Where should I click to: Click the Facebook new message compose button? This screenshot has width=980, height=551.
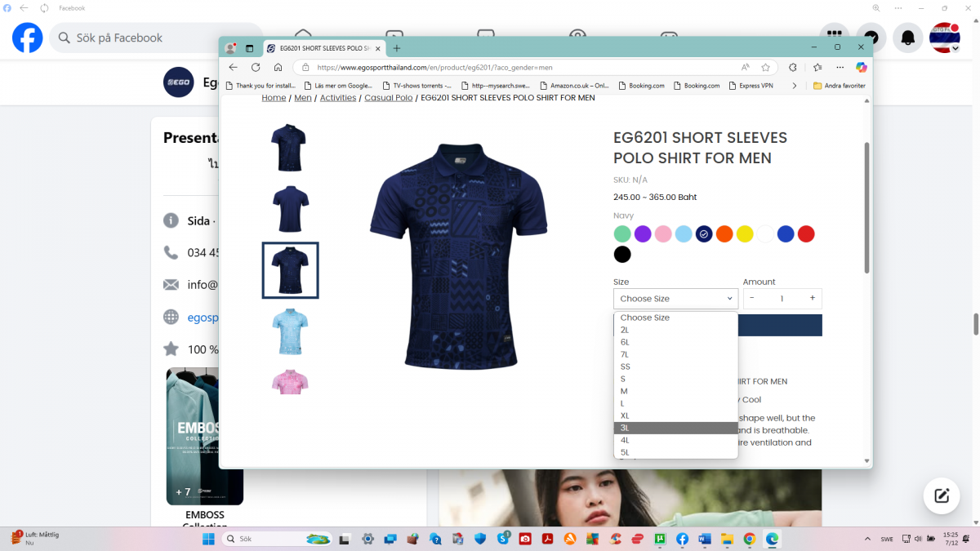click(941, 495)
